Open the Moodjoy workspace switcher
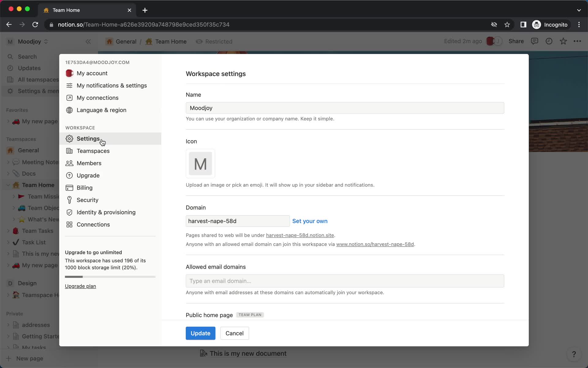The height and width of the screenshot is (368, 588). tap(28, 41)
